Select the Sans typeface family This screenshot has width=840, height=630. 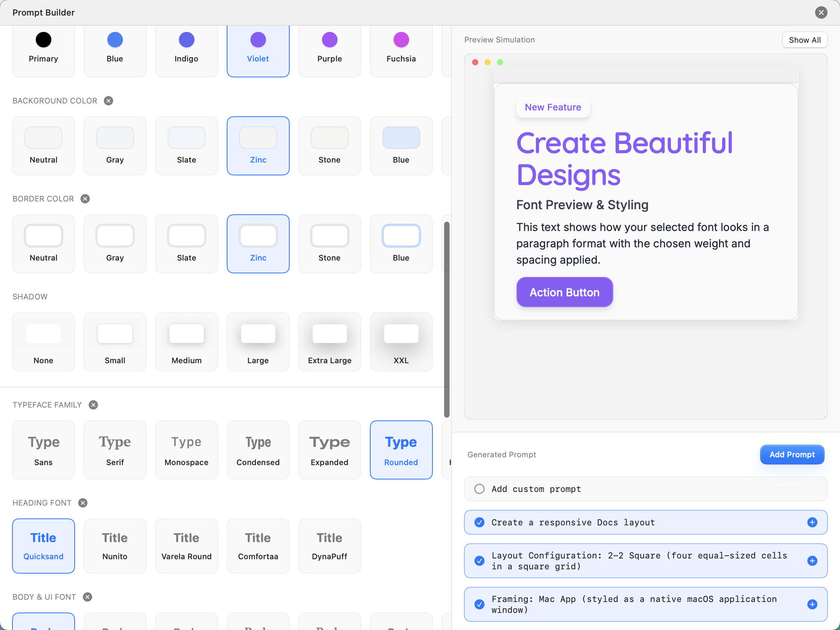[x=44, y=450]
